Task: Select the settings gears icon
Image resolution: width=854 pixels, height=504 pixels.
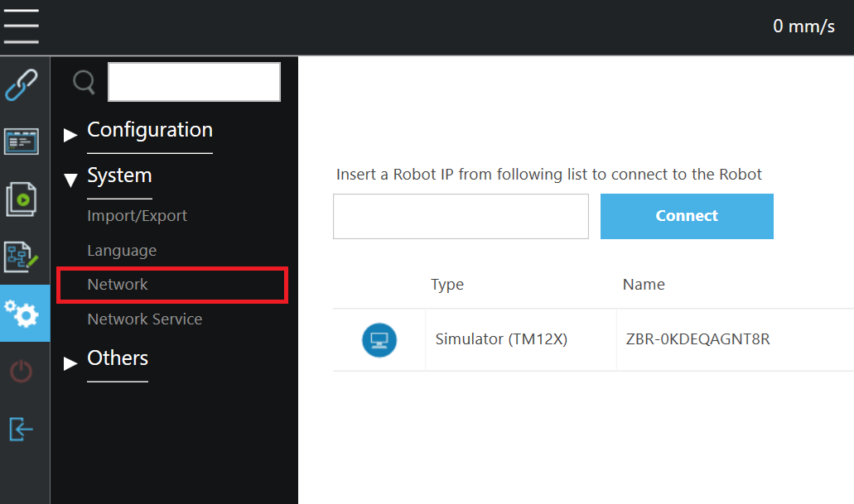Action: tap(22, 314)
